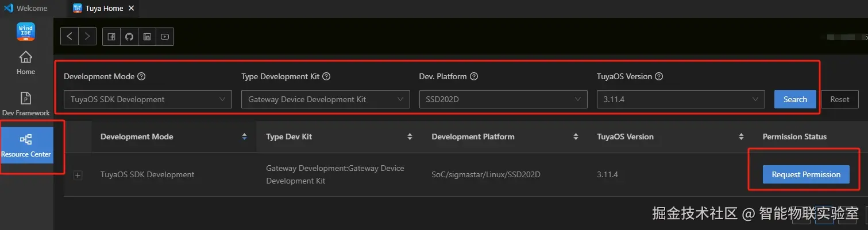
Task: Close the Tuya Home tab
Action: (x=131, y=9)
